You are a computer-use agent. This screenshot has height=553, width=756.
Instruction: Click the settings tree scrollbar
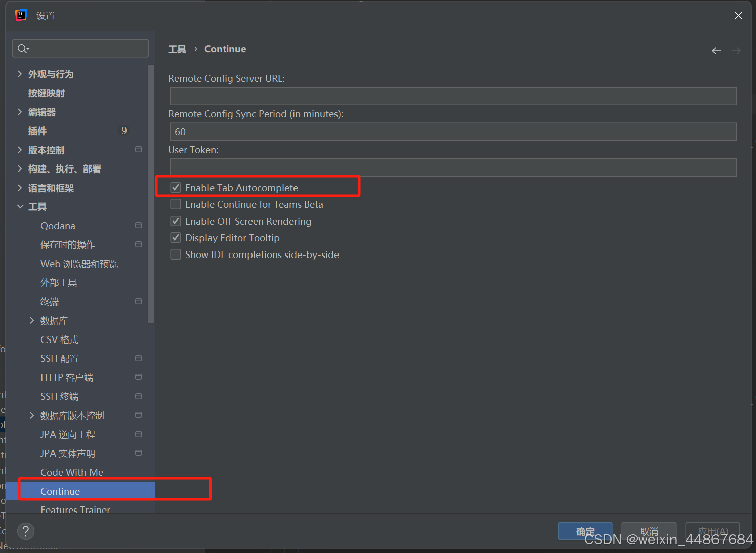[151, 194]
